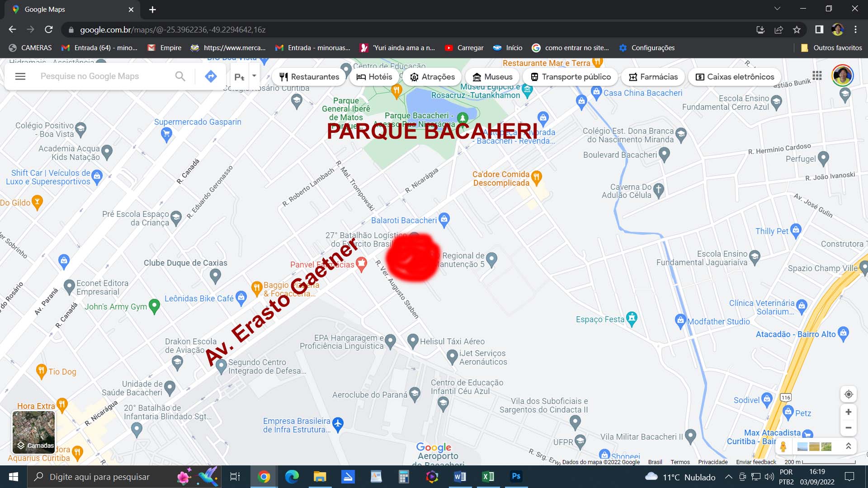Share this page via share icon
The height and width of the screenshot is (488, 868).
tap(778, 29)
